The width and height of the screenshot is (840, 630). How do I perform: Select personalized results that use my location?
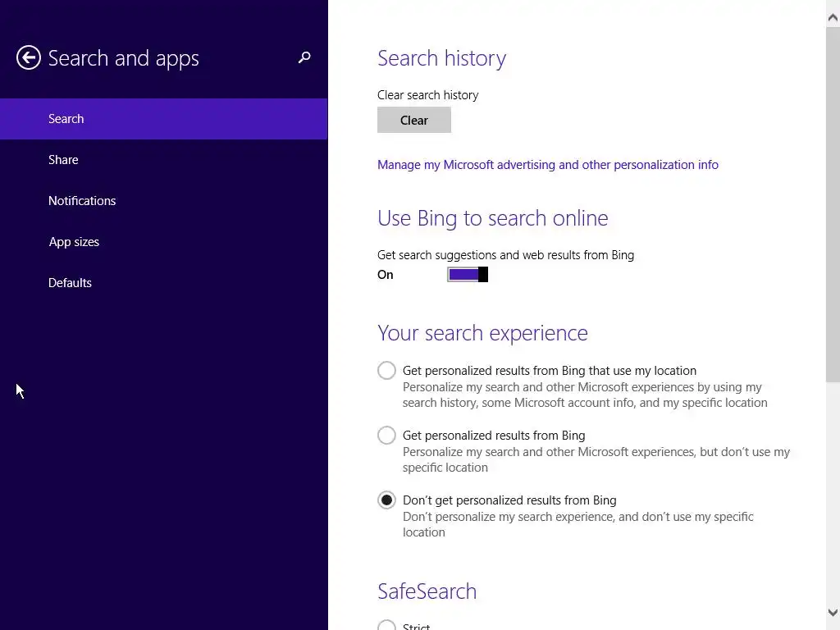386,370
